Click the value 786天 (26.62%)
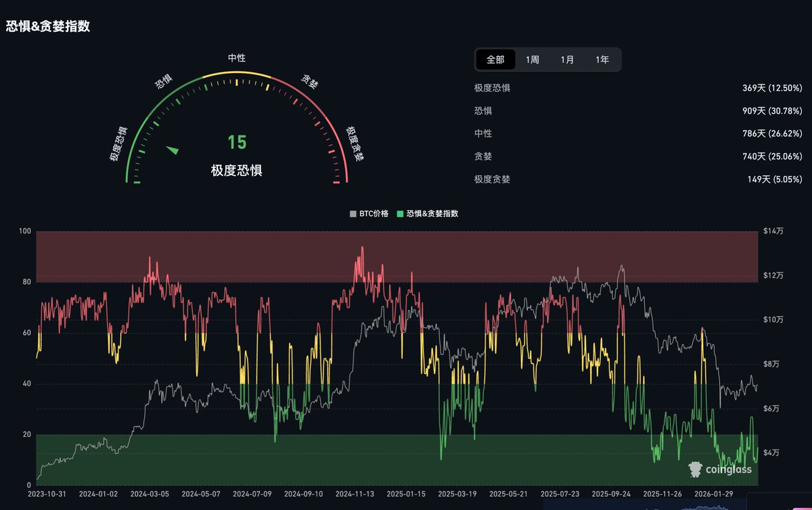The image size is (812, 510). [x=772, y=134]
